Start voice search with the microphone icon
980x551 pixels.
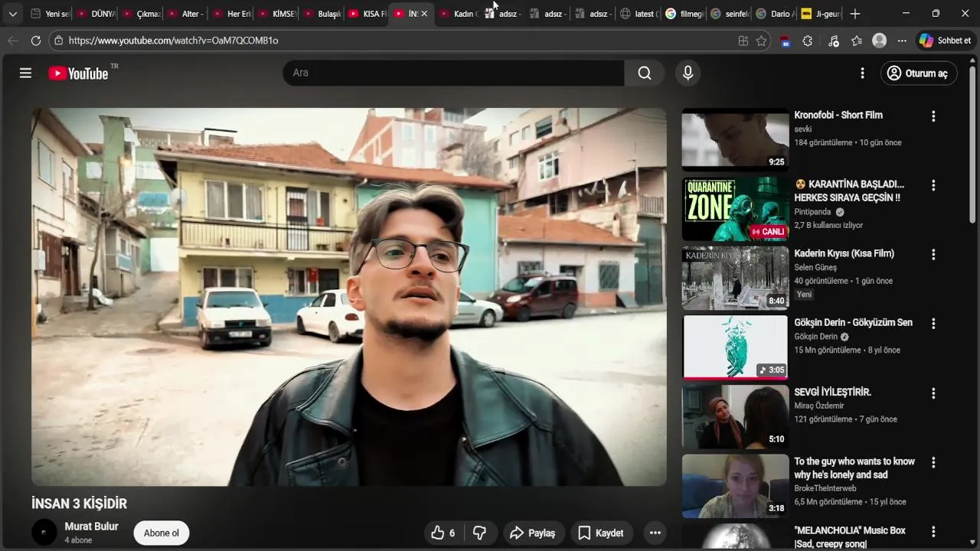point(688,73)
